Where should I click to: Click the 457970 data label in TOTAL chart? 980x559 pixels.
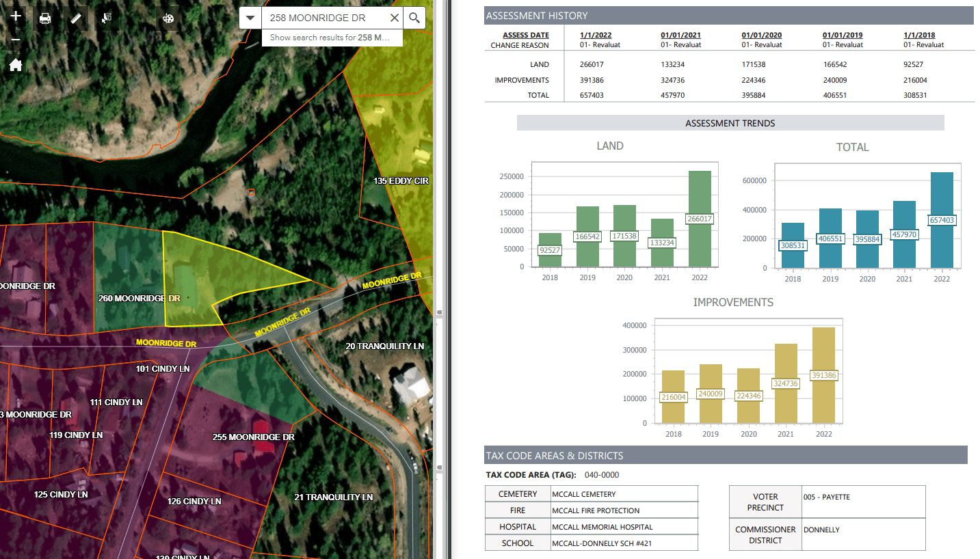904,234
